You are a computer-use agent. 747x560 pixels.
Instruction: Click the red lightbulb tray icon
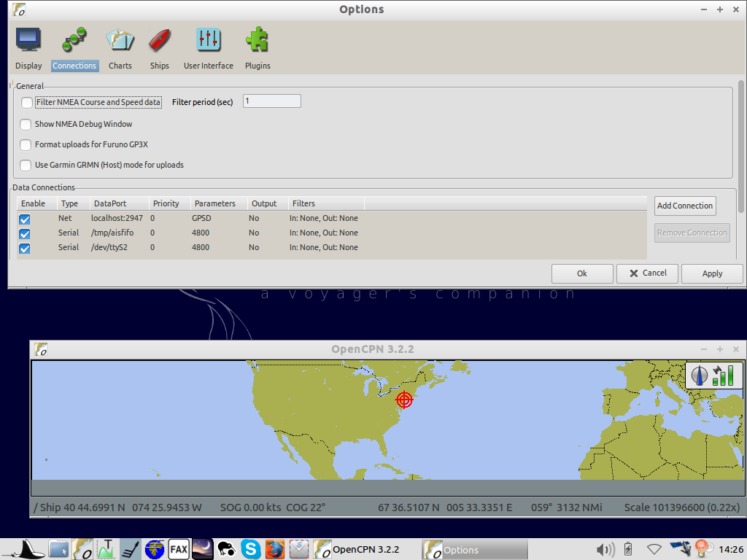pos(703,548)
